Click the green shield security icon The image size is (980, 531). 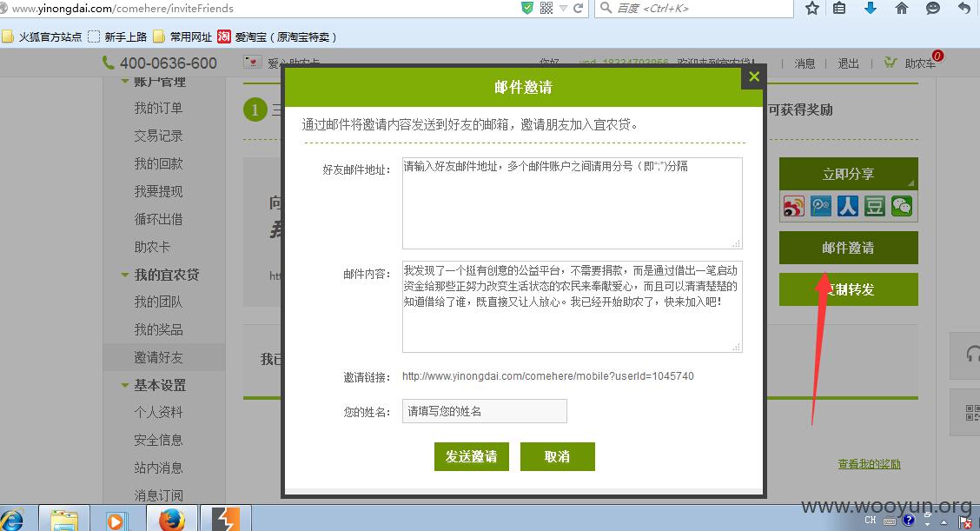(x=527, y=8)
